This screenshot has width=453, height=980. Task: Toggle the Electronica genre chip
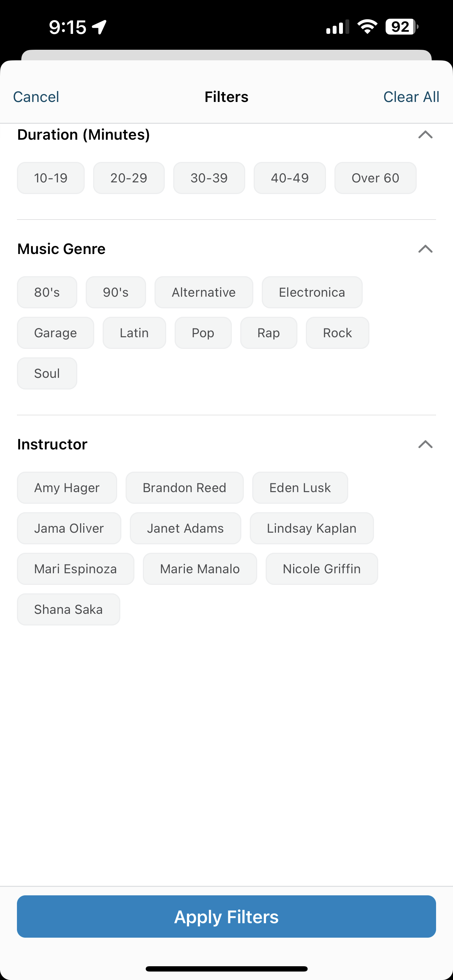point(312,292)
